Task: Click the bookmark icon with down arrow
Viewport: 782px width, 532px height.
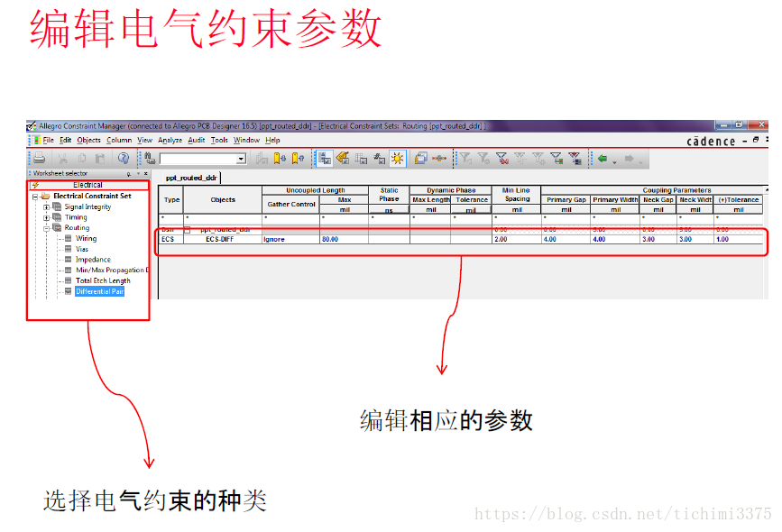Action: coord(280,159)
